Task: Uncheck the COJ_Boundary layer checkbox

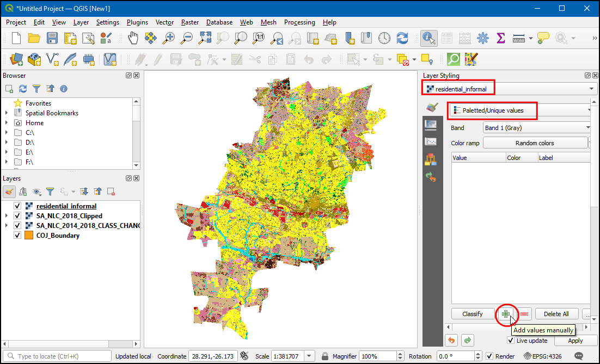Action: click(x=17, y=236)
